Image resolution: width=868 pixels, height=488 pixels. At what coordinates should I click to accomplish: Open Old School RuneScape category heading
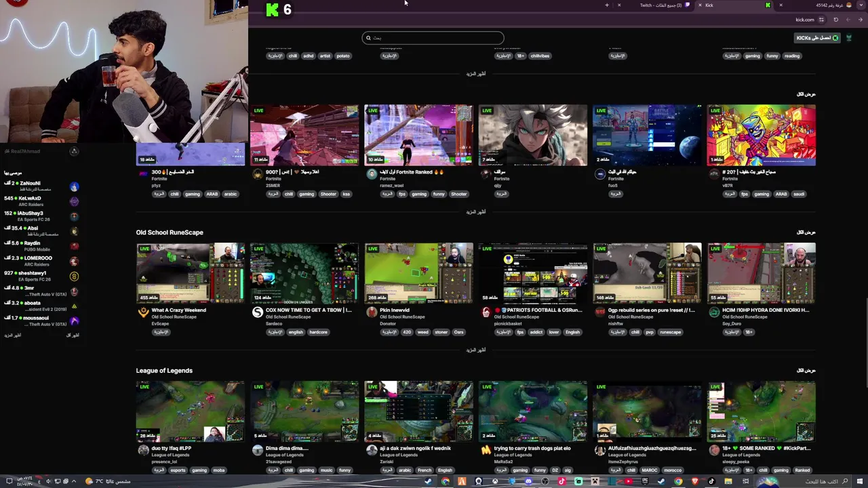[170, 232]
